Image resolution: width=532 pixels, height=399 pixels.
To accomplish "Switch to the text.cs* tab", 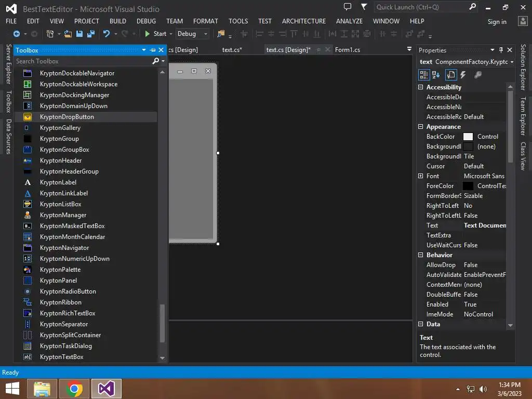I will 232,50.
